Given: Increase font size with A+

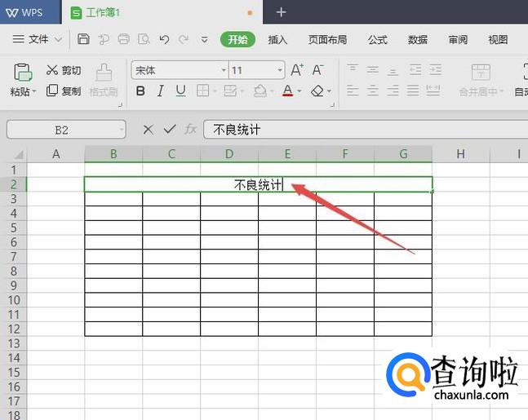Looking at the screenshot, I should coord(297,70).
